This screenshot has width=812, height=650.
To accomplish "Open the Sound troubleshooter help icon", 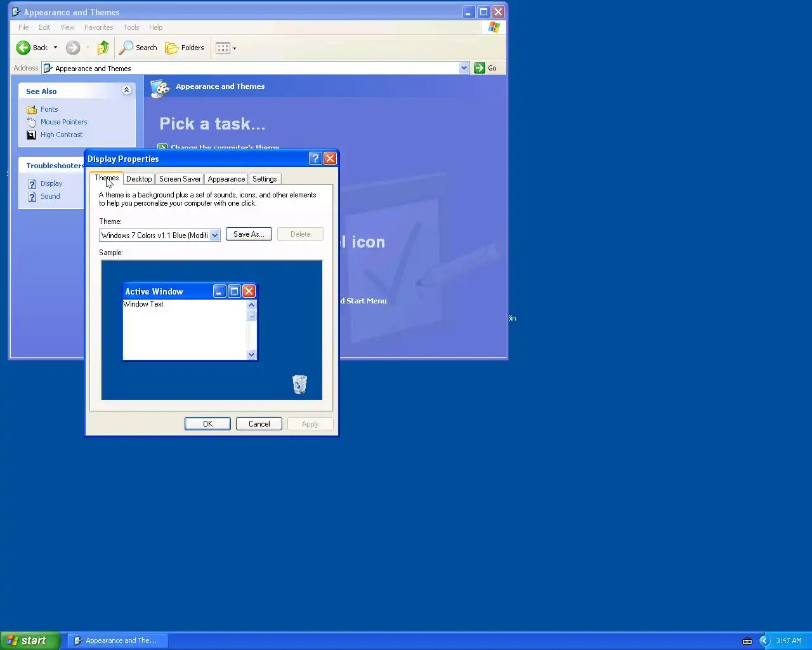I will 32,196.
